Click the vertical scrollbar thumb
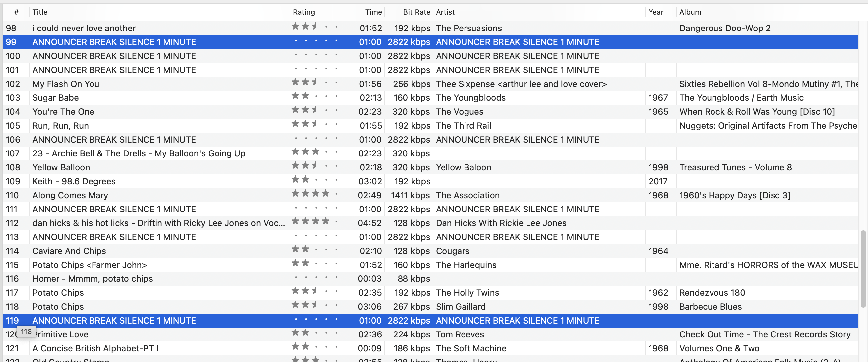Screen dimensions: 868x362 tap(863, 268)
